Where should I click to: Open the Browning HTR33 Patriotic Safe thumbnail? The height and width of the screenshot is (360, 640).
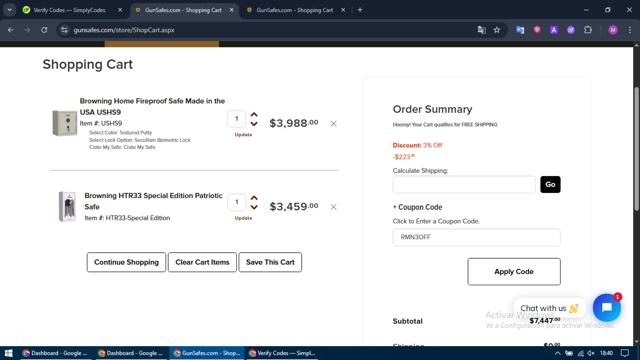click(67, 206)
